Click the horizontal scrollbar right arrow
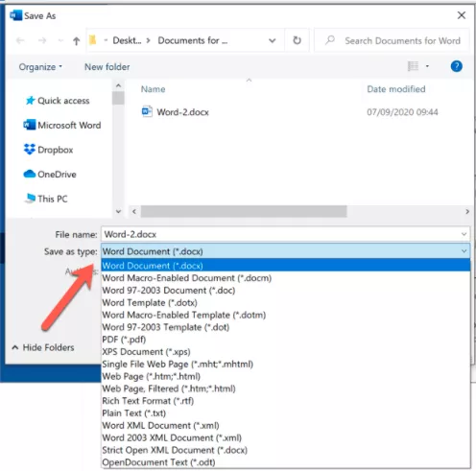 (x=467, y=211)
